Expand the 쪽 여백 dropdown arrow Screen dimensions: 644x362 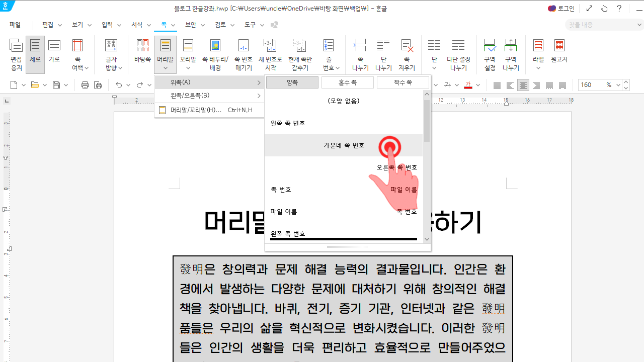click(x=87, y=68)
